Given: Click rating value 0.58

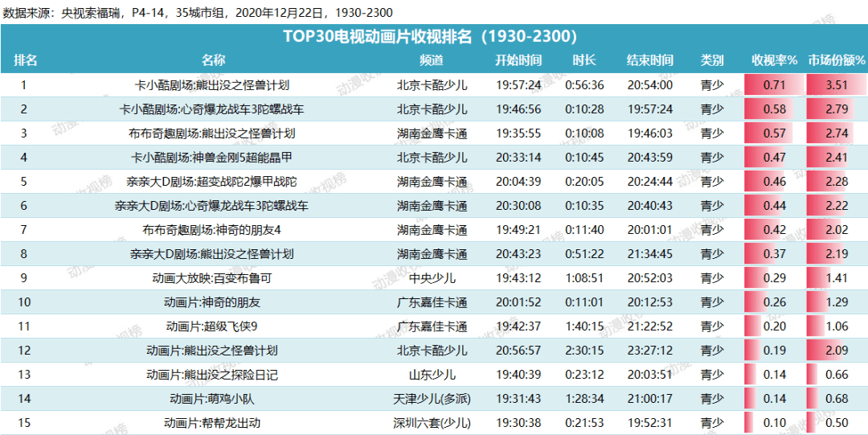Looking at the screenshot, I should (774, 109).
